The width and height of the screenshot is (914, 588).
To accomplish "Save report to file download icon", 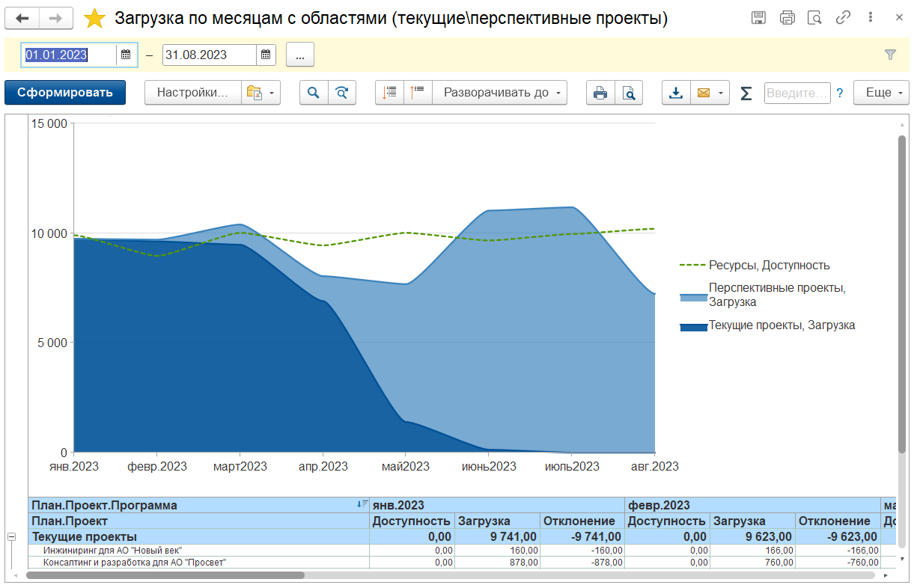I will coord(676,93).
